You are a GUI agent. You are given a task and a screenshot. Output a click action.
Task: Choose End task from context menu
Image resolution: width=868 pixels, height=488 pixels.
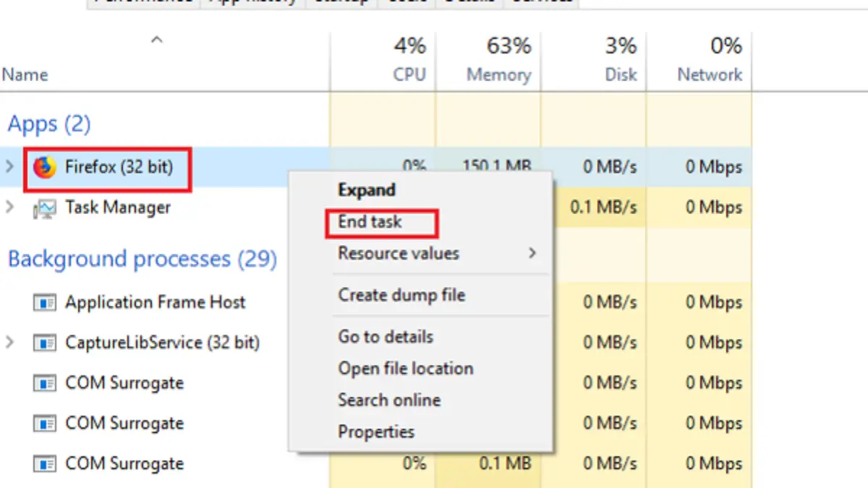click(x=370, y=222)
